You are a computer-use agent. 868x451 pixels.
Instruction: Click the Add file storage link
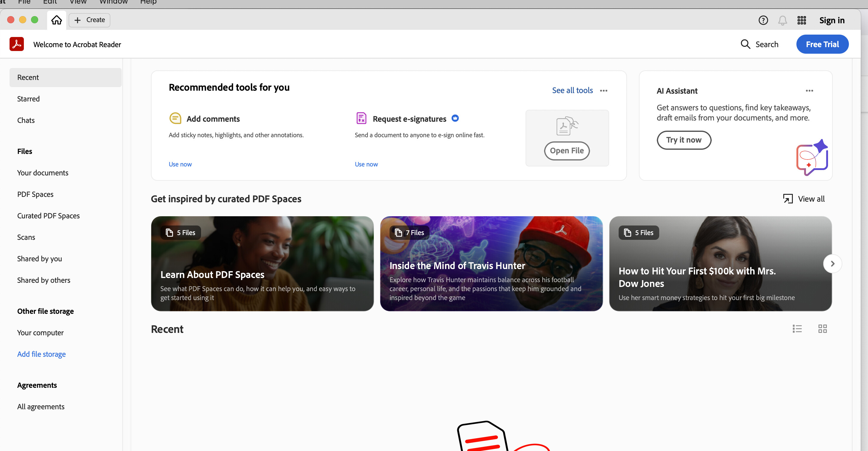[x=41, y=354]
